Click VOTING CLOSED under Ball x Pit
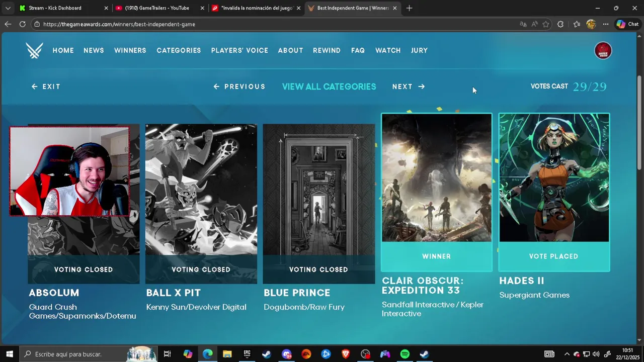The image size is (644, 362). coord(201,269)
